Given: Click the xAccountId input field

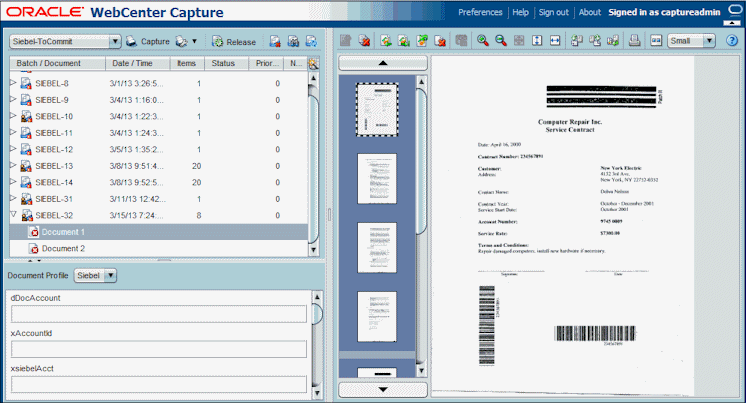Looking at the screenshot, I should [159, 349].
